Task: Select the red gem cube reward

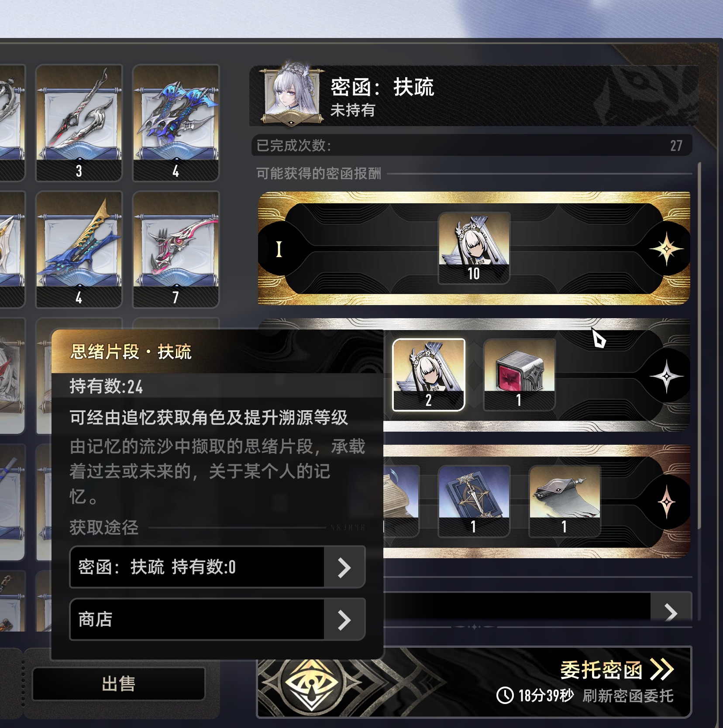Action: [520, 375]
